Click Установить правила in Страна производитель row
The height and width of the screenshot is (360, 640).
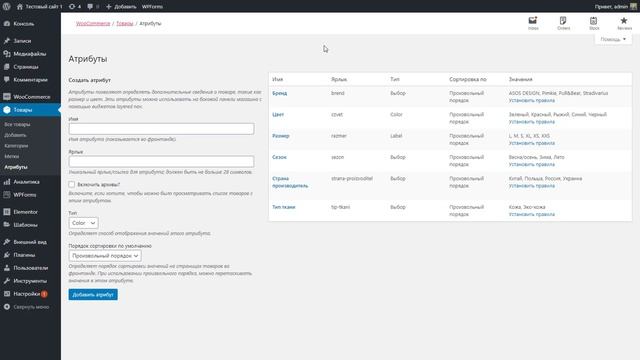[532, 186]
